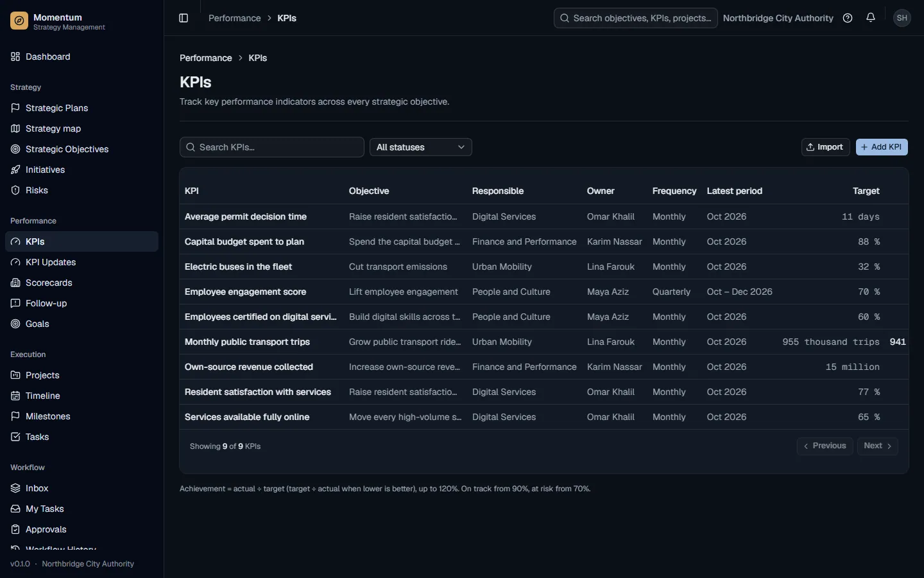Open the SH user avatar
924x578 pixels.
pos(902,18)
